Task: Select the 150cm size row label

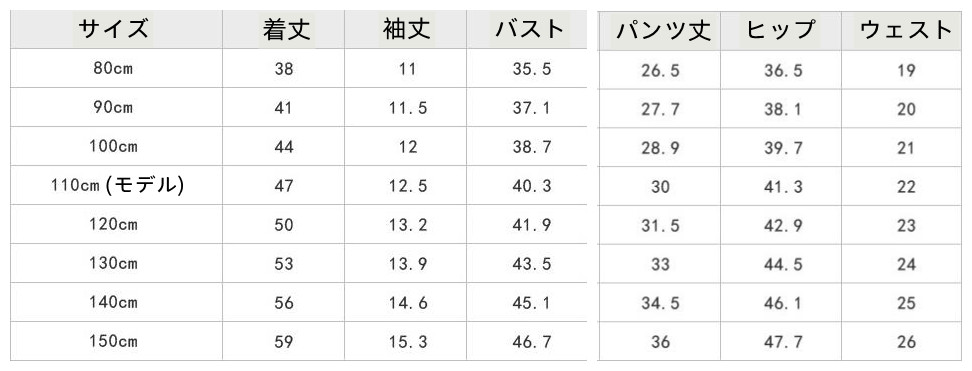Action: pos(113,341)
